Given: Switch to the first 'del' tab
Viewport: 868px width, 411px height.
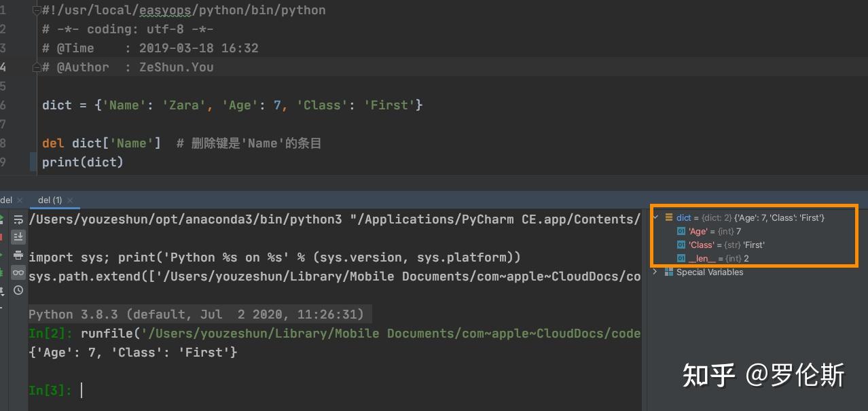Looking at the screenshot, I should coord(6,200).
